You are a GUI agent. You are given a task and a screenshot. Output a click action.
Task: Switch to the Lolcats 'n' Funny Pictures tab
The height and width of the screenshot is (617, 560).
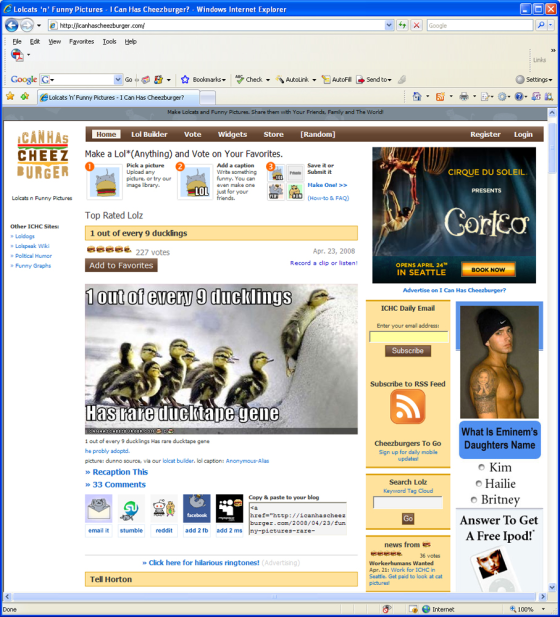click(118, 97)
